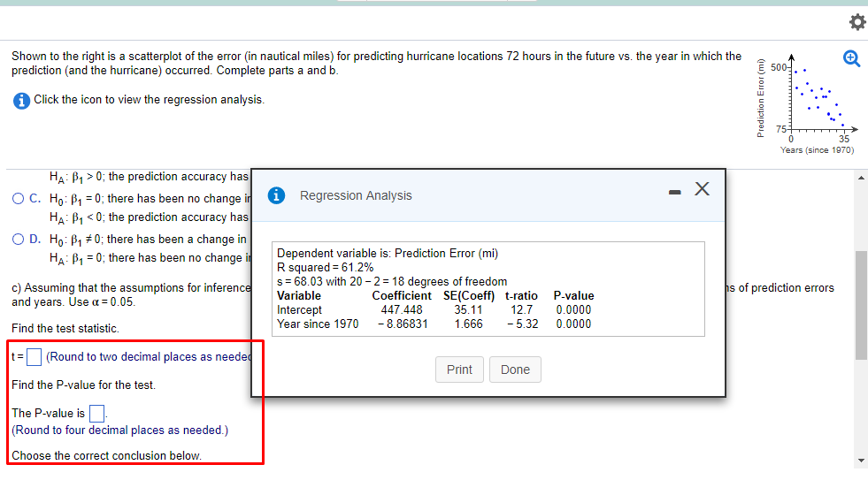Select answer option C radio button
This screenshot has height=480, width=868.
[x=19, y=199]
